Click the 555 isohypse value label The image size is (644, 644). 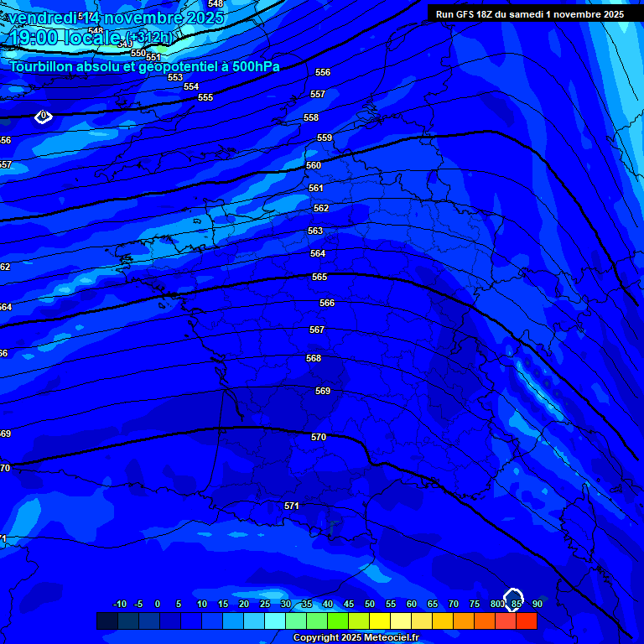point(205,97)
